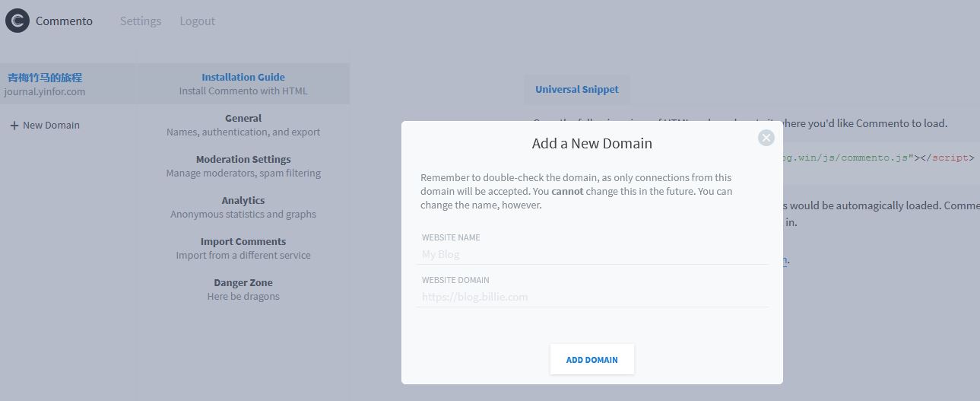This screenshot has width=980, height=401.
Task: Click the Commento brand name text
Action: 64,21
